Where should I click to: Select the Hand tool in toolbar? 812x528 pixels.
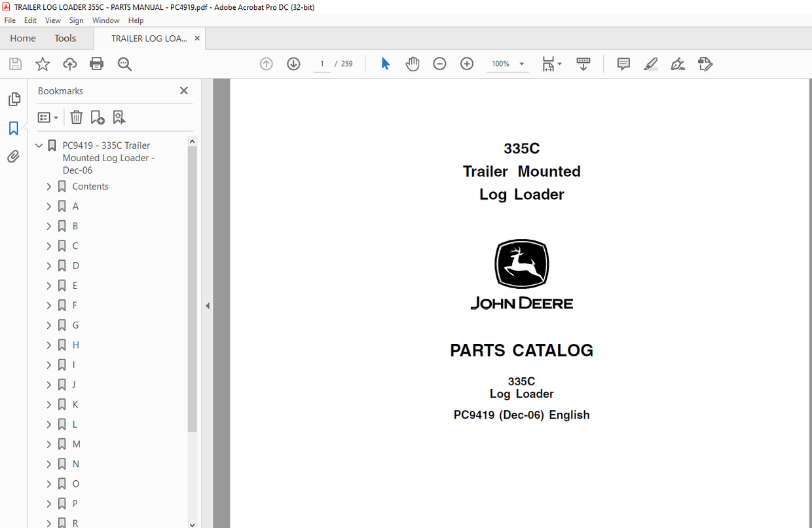(x=413, y=64)
